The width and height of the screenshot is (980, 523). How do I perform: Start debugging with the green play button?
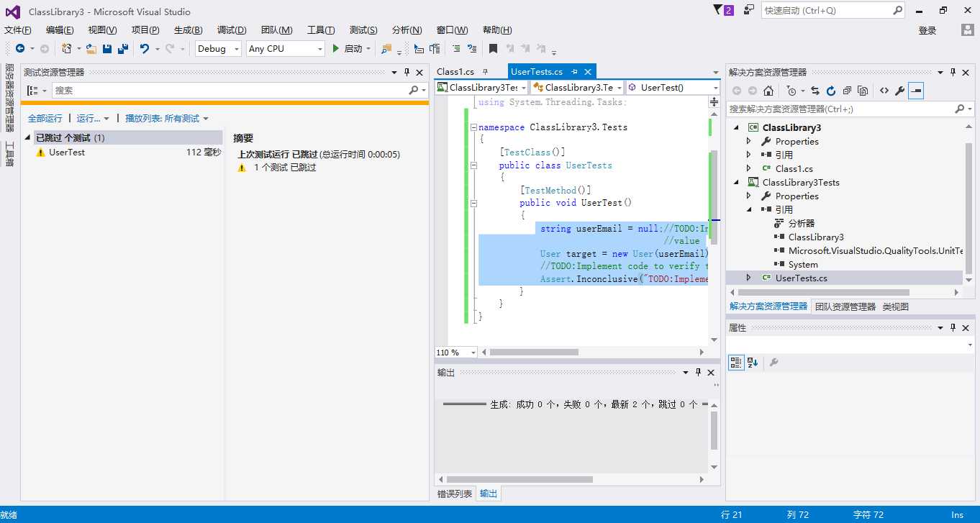tap(335, 48)
